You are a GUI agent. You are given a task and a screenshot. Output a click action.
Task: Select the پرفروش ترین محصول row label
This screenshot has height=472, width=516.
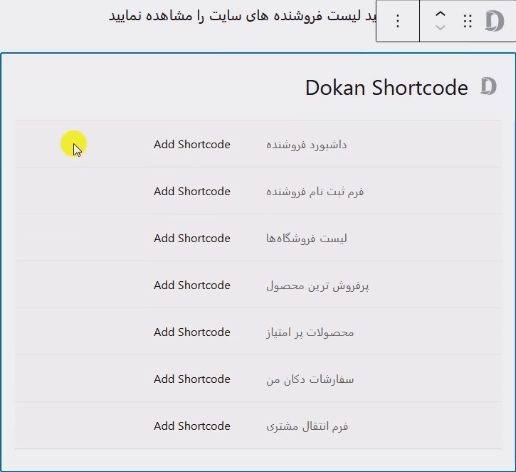pos(318,286)
